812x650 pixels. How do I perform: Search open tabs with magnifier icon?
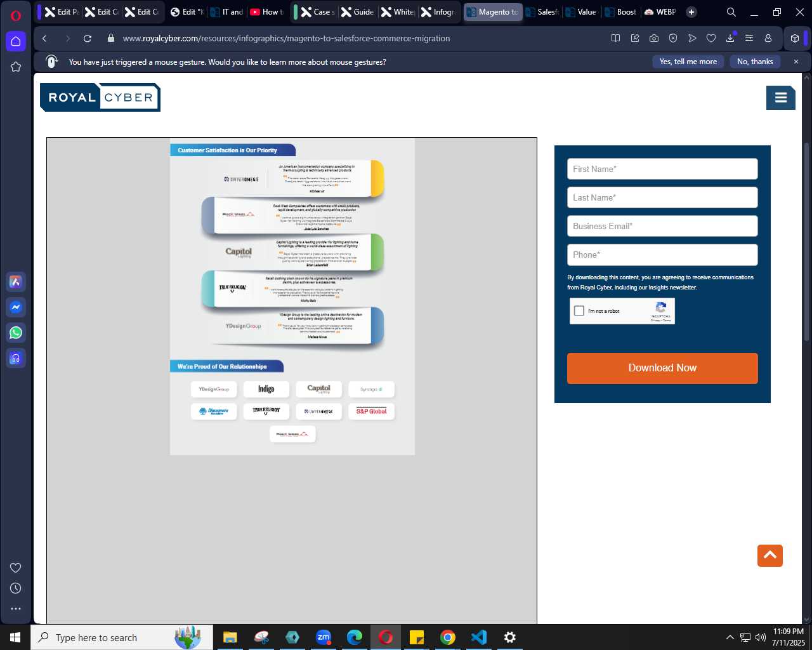[731, 12]
